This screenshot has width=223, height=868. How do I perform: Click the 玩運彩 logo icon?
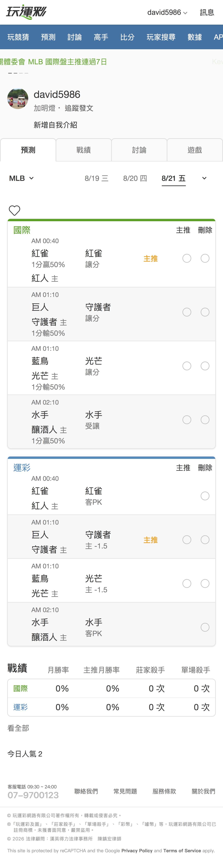(26, 12)
